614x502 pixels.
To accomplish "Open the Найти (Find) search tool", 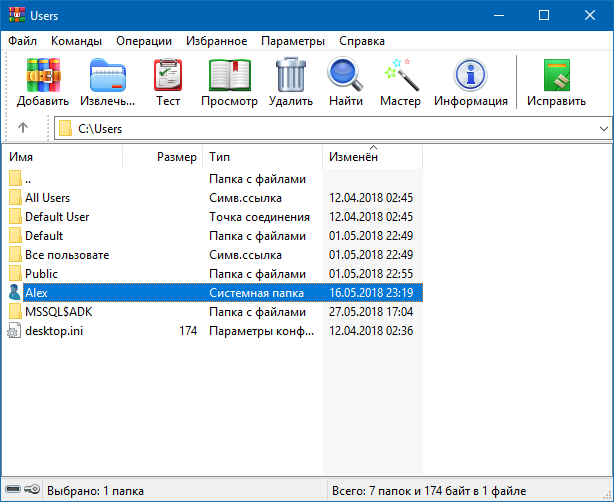I will (345, 82).
